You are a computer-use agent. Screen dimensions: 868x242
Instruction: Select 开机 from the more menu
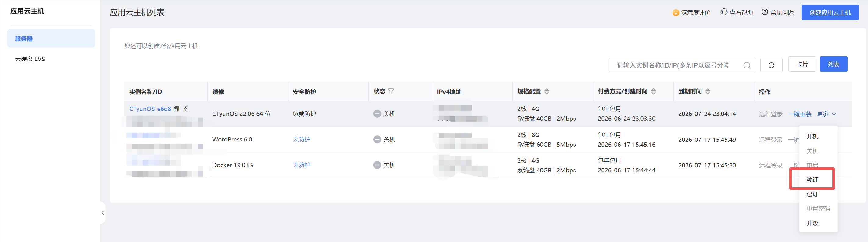tap(812, 136)
